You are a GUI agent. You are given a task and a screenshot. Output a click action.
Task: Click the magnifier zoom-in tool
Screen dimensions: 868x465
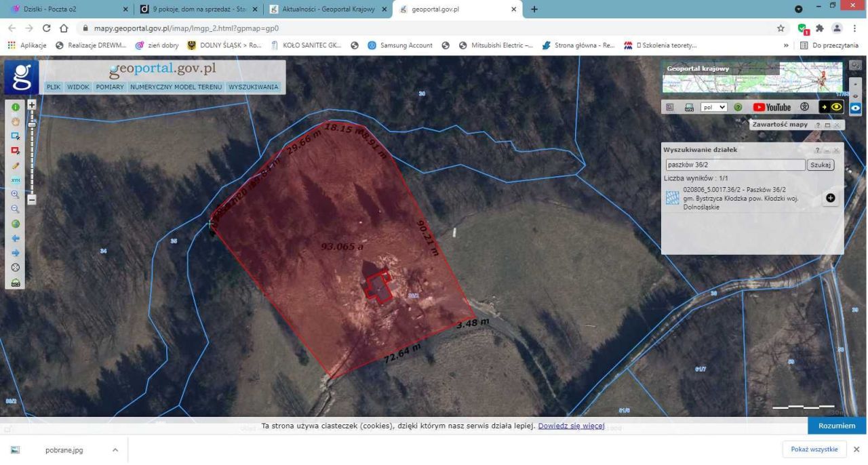[15, 194]
